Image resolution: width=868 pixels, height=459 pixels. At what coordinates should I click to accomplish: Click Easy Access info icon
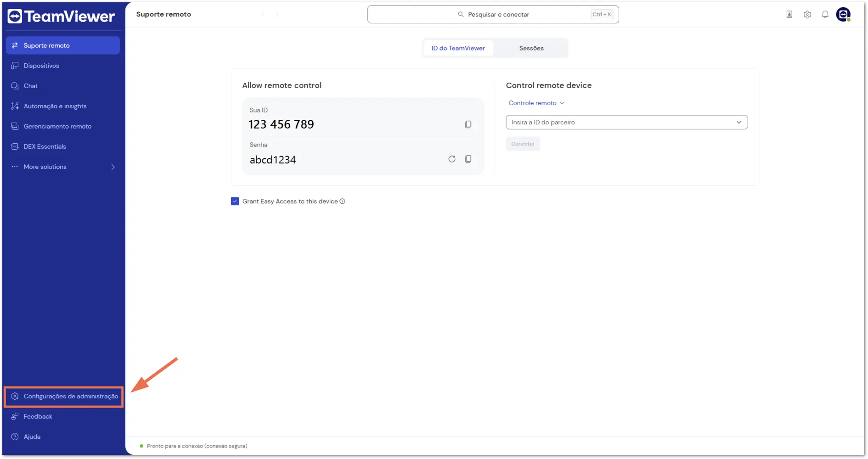pos(343,202)
